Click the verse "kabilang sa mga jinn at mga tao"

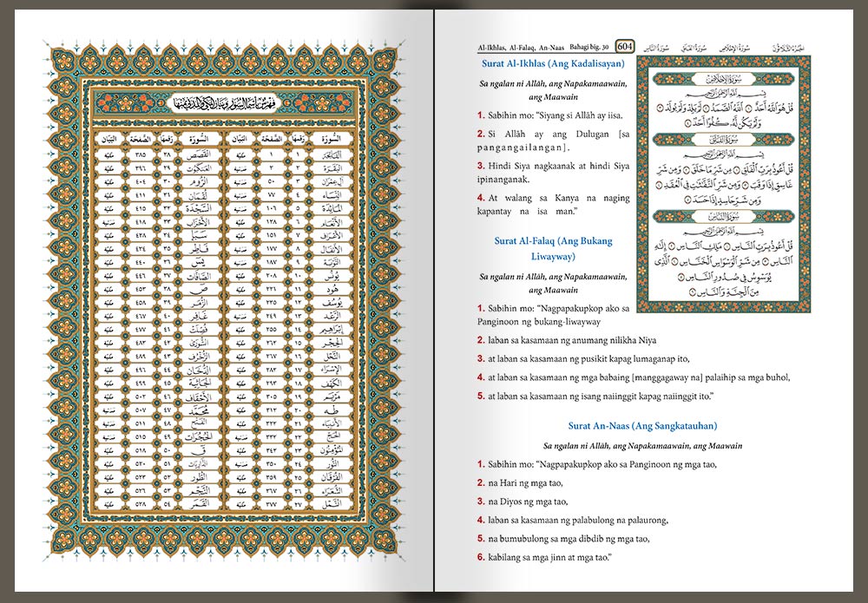544,558
